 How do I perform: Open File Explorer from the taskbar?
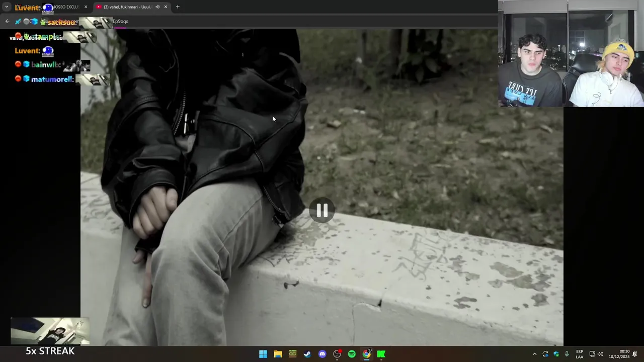pos(278,354)
